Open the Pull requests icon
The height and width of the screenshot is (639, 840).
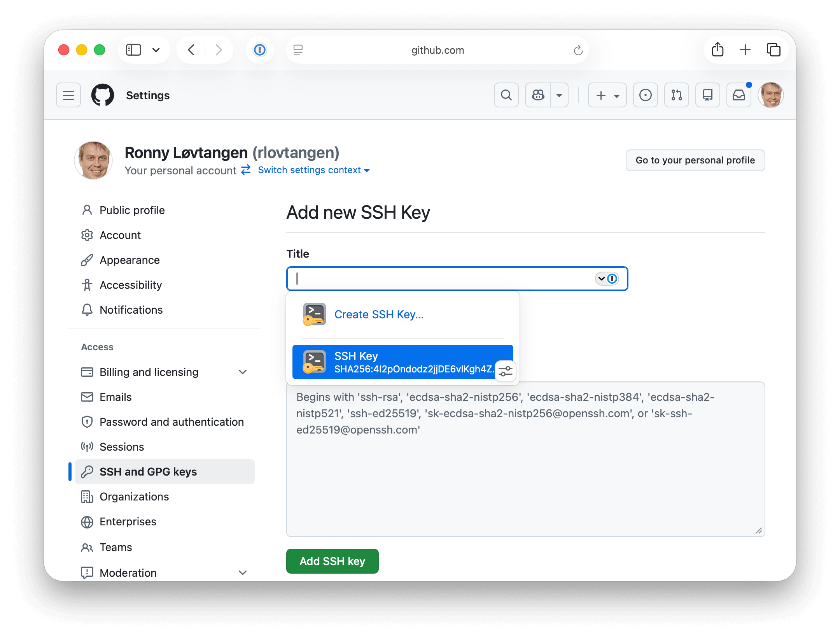pos(676,95)
